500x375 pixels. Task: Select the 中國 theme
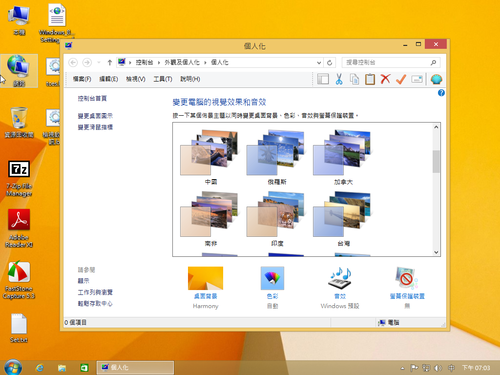coord(210,157)
